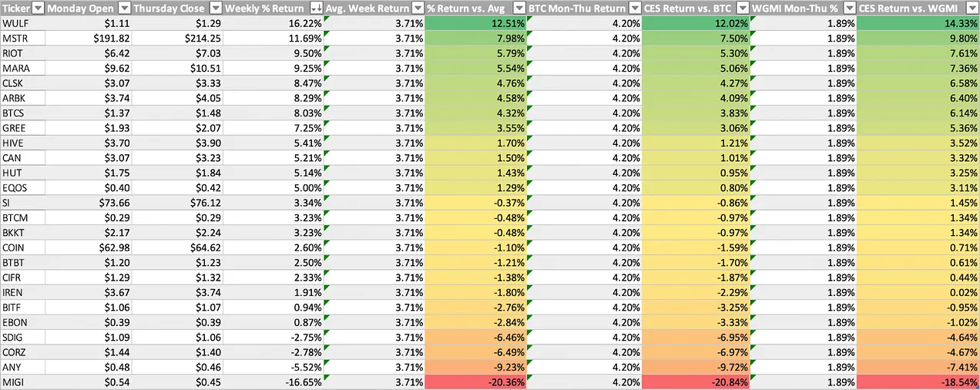The height and width of the screenshot is (390, 980).
Task: Open the % Return vs. Avg filter dropdown
Action: click(519, 8)
